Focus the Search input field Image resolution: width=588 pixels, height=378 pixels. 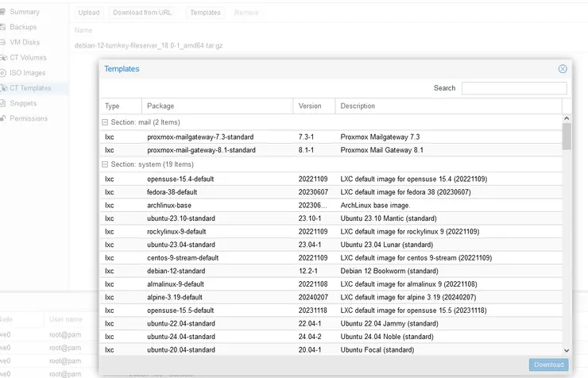click(x=514, y=88)
